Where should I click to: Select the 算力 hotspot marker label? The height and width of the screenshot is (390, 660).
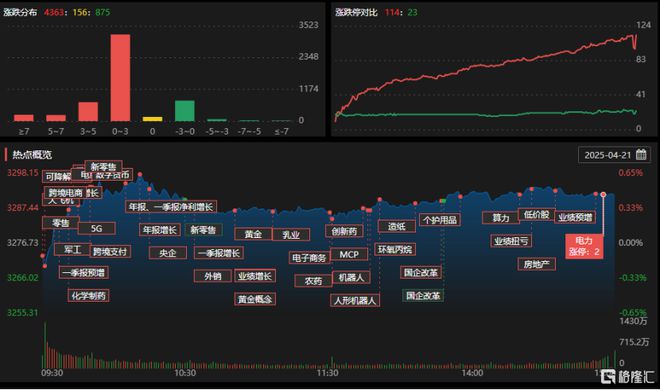click(x=501, y=218)
